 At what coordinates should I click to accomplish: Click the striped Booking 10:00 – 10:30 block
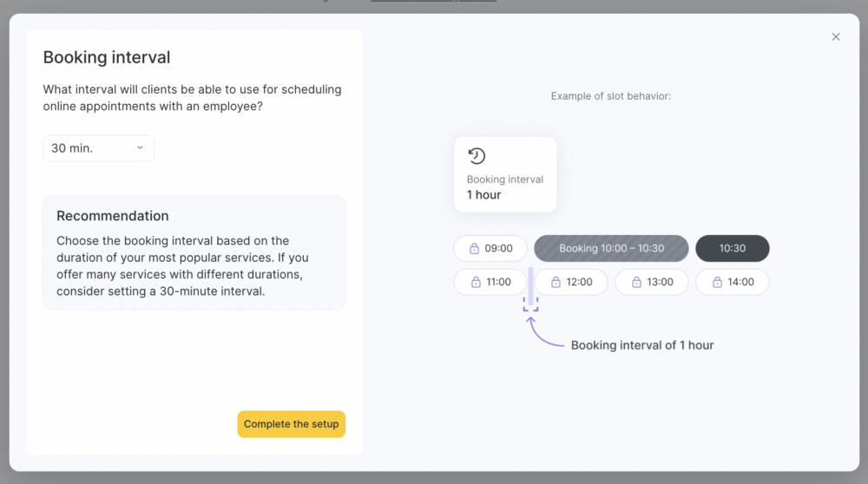[x=611, y=248]
